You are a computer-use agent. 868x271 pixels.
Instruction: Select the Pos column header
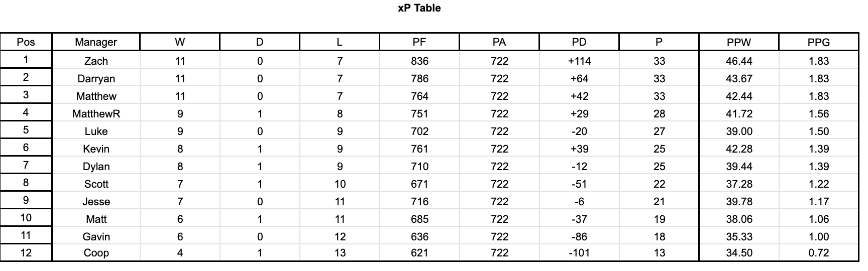click(x=26, y=42)
